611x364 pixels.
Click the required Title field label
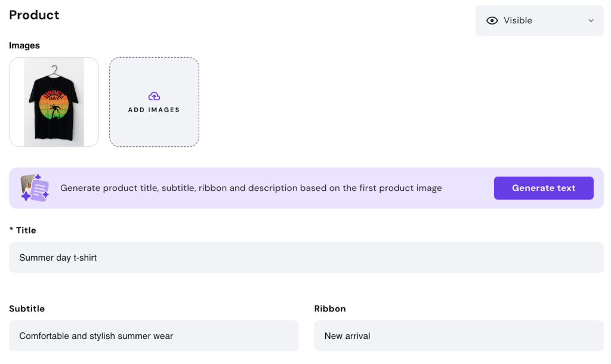(22, 230)
